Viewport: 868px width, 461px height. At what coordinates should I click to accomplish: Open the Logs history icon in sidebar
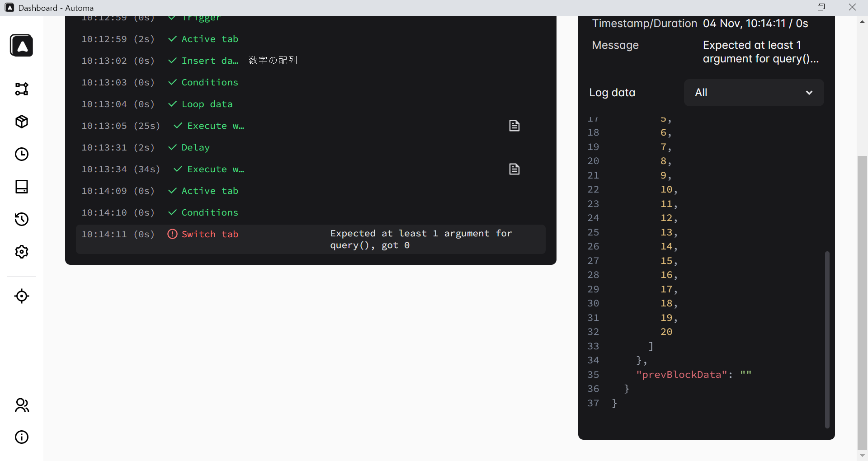click(x=21, y=219)
